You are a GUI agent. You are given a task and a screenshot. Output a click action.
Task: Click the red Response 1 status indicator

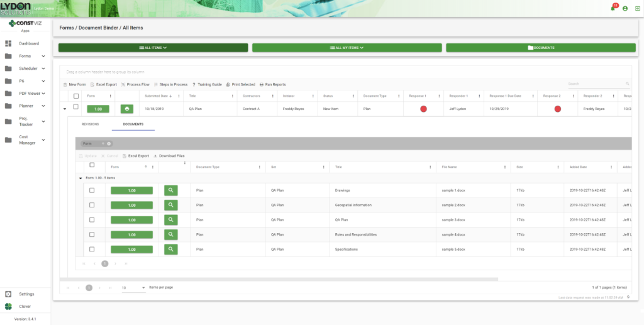click(423, 108)
